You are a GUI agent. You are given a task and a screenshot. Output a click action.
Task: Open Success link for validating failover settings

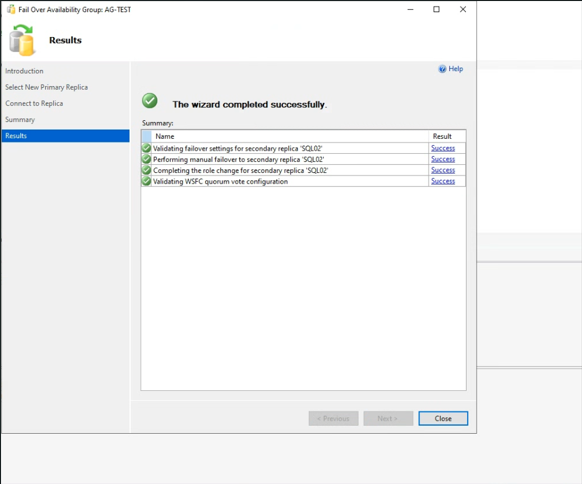coord(443,148)
